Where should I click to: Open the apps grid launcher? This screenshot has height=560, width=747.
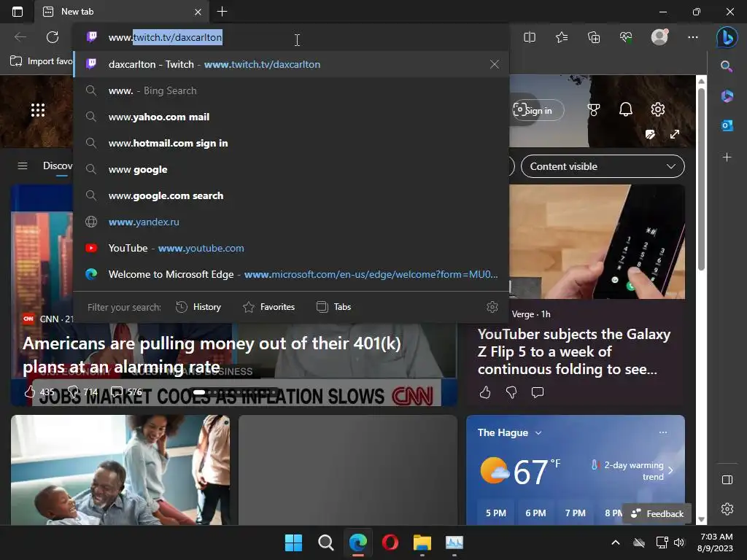[x=38, y=110]
